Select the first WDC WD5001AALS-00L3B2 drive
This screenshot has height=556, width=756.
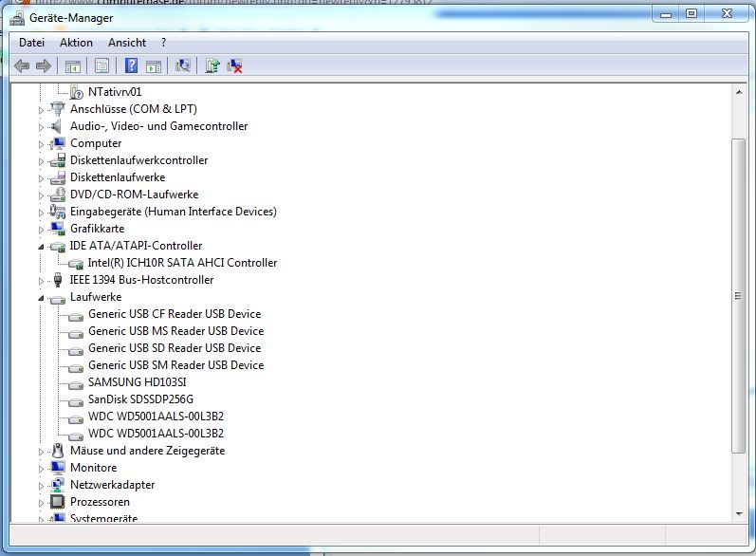(156, 417)
